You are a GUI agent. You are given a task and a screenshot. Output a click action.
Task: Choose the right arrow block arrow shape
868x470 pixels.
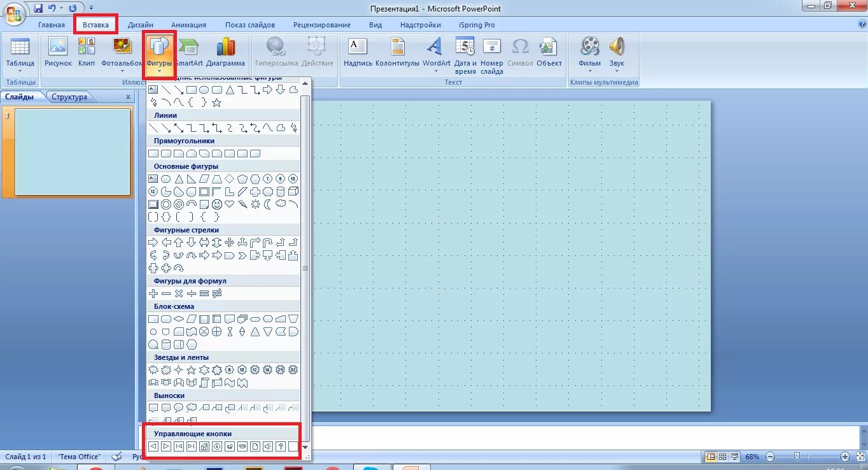click(x=153, y=243)
